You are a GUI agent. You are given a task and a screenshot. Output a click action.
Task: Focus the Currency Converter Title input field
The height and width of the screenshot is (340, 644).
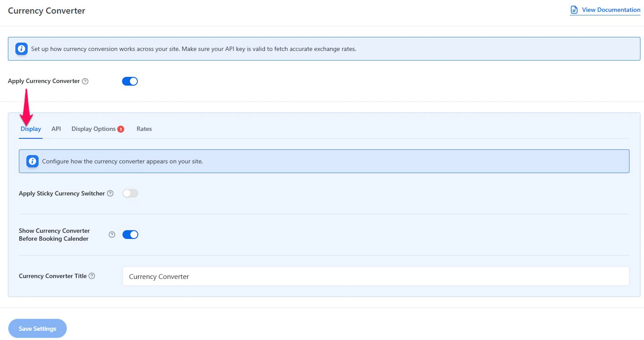click(376, 276)
